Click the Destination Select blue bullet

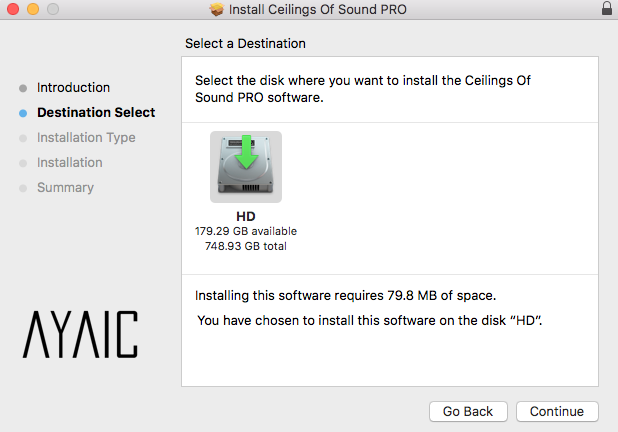23,113
